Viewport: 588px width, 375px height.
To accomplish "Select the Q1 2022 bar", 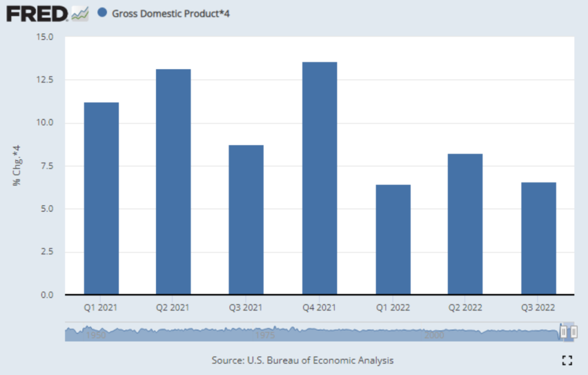I will click(x=393, y=239).
